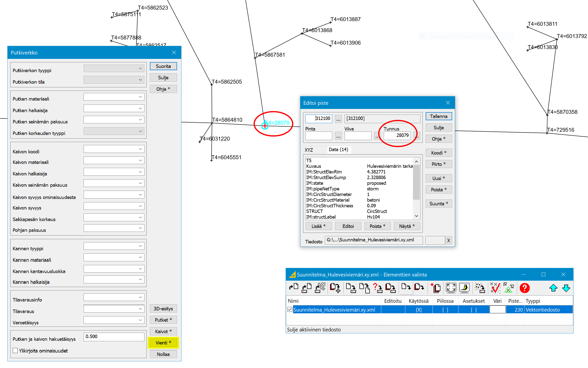
Task: Click the cyan up arrow icon
Action: point(553,288)
